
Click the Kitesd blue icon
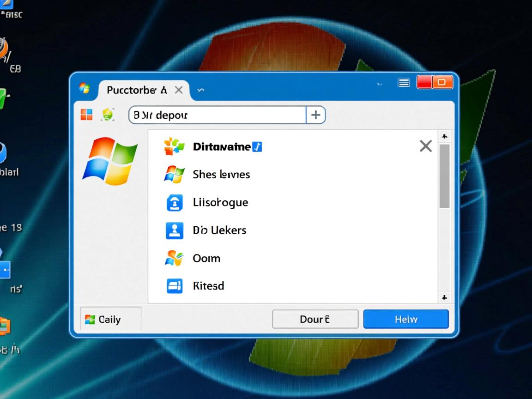174,286
